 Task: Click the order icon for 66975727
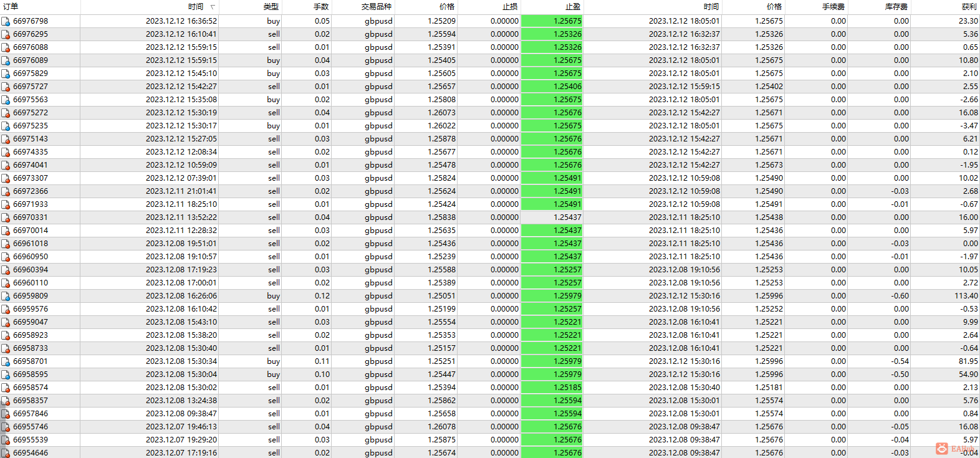tap(6, 87)
